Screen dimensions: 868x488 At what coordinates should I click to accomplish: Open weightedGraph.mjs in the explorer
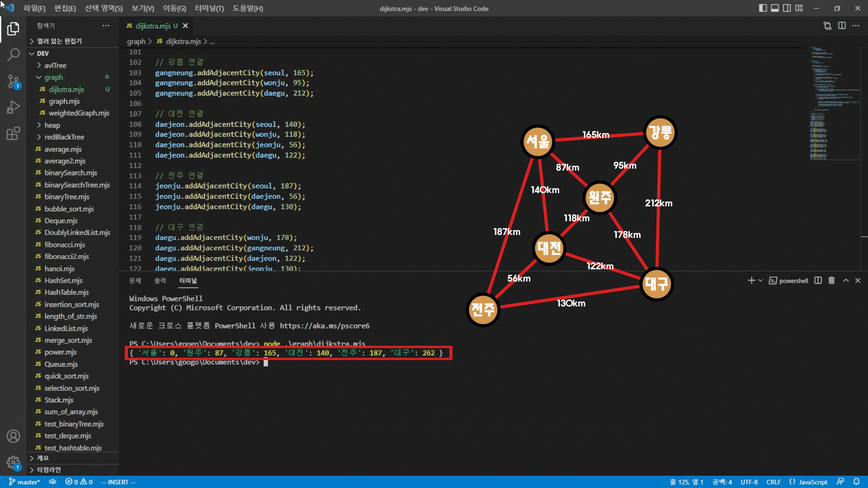79,113
